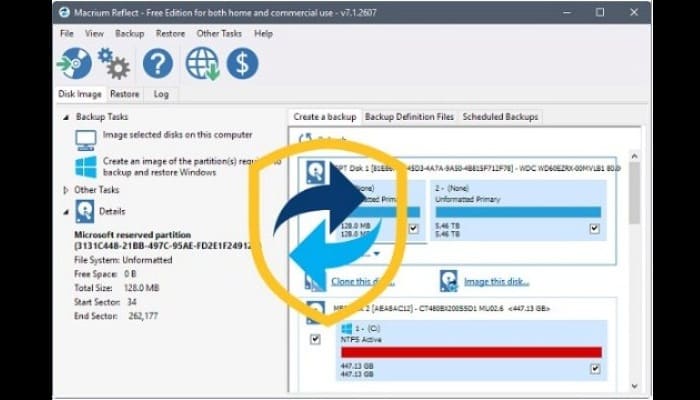Collapse the Details section
700x400 pixels.
pos(66,212)
